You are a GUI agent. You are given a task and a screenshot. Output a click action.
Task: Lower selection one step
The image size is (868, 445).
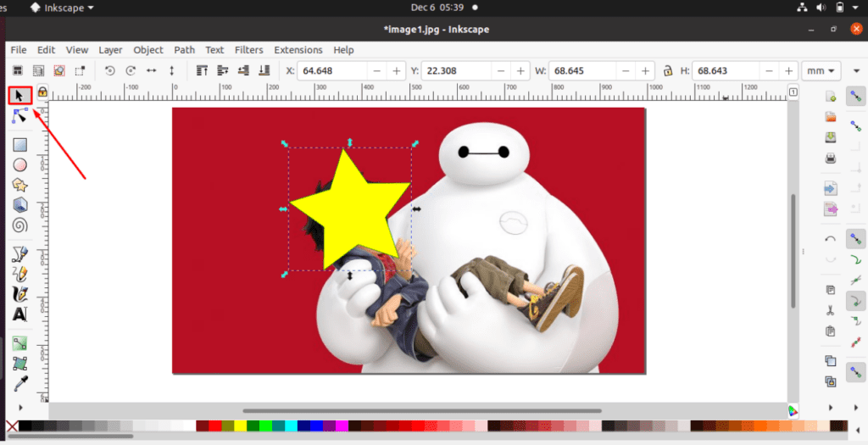243,71
